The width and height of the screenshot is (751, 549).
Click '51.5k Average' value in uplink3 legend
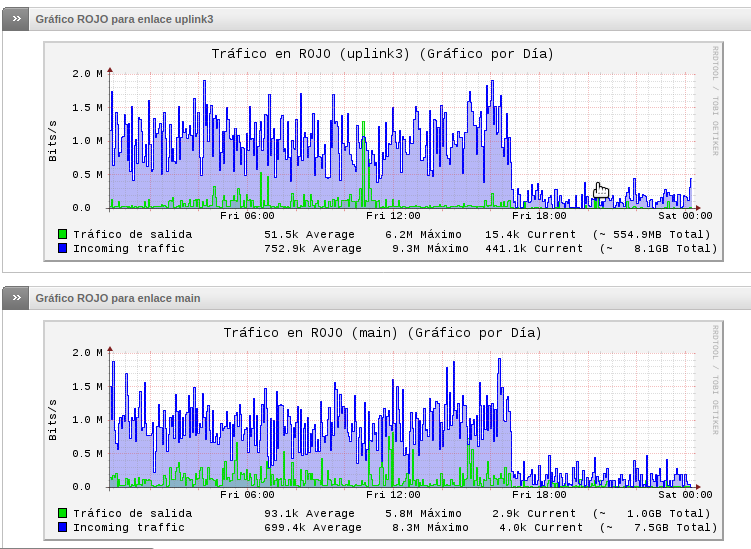[x=309, y=234]
